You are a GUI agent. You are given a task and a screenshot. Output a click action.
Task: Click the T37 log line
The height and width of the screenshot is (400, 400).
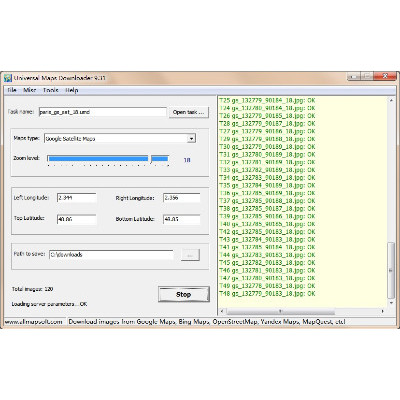267,201
